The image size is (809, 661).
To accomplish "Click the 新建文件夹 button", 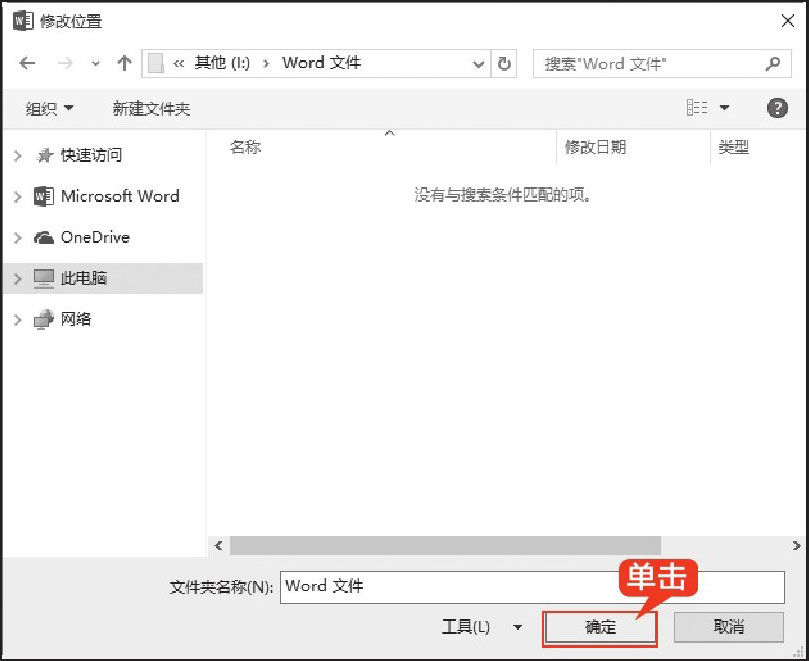I will (151, 109).
